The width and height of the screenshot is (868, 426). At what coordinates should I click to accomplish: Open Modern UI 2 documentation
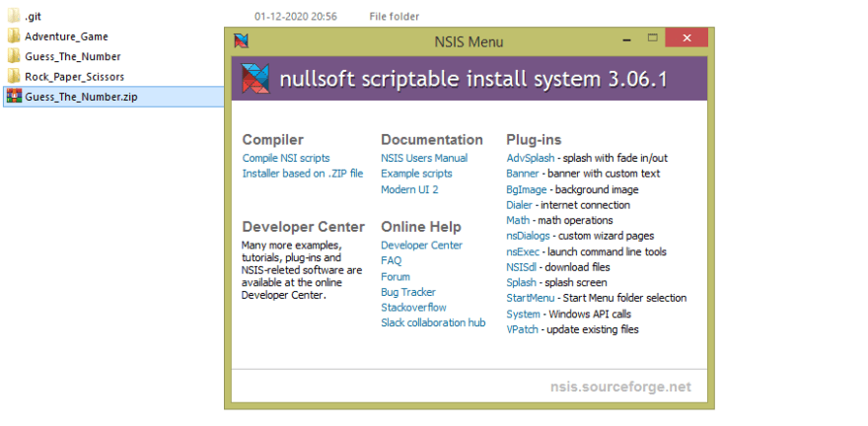[x=409, y=189]
